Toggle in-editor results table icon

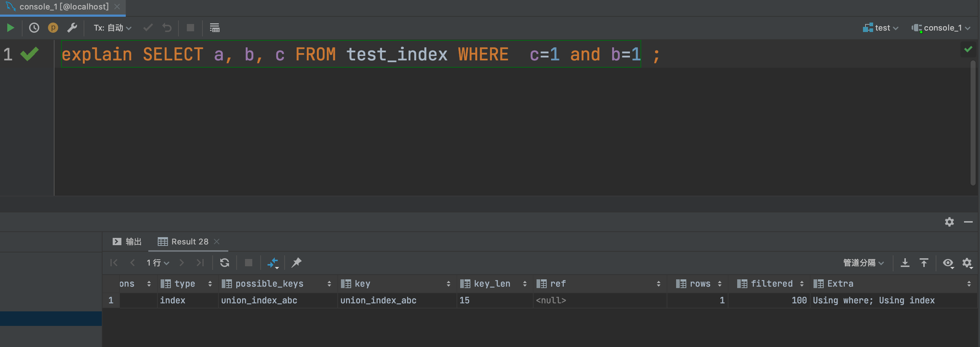coord(214,28)
